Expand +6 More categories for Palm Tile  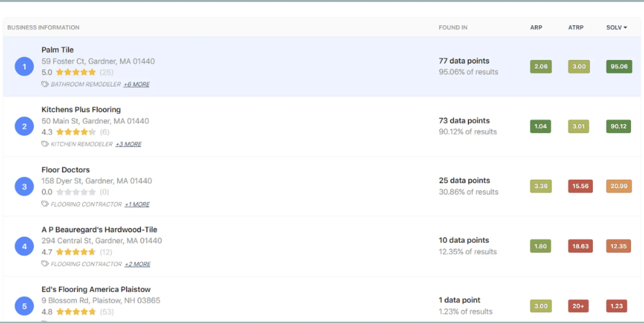[x=136, y=84]
